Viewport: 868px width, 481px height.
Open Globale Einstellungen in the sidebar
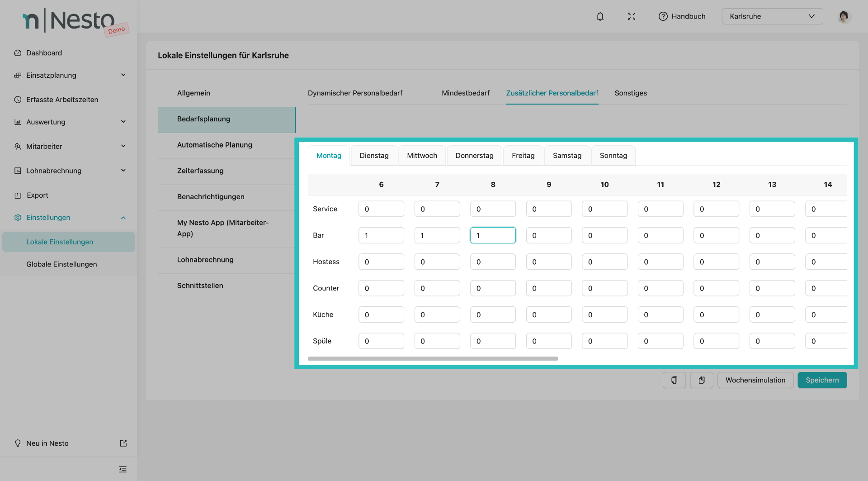tap(61, 264)
